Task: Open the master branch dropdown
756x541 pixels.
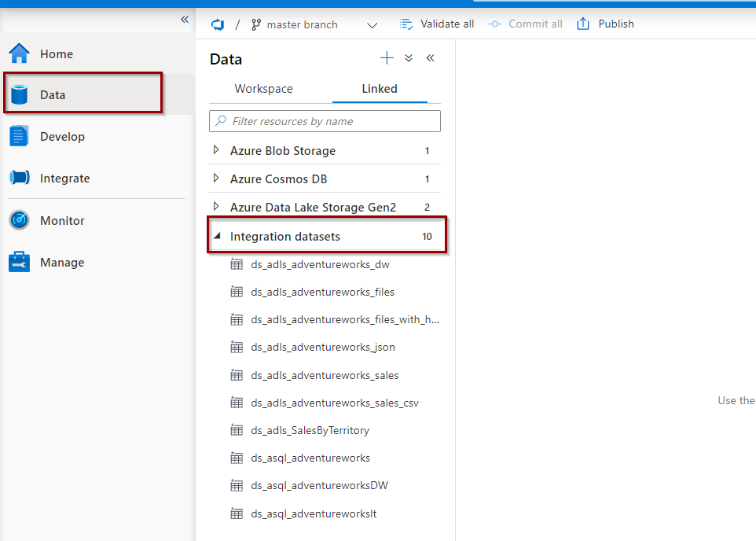Action: click(x=372, y=25)
